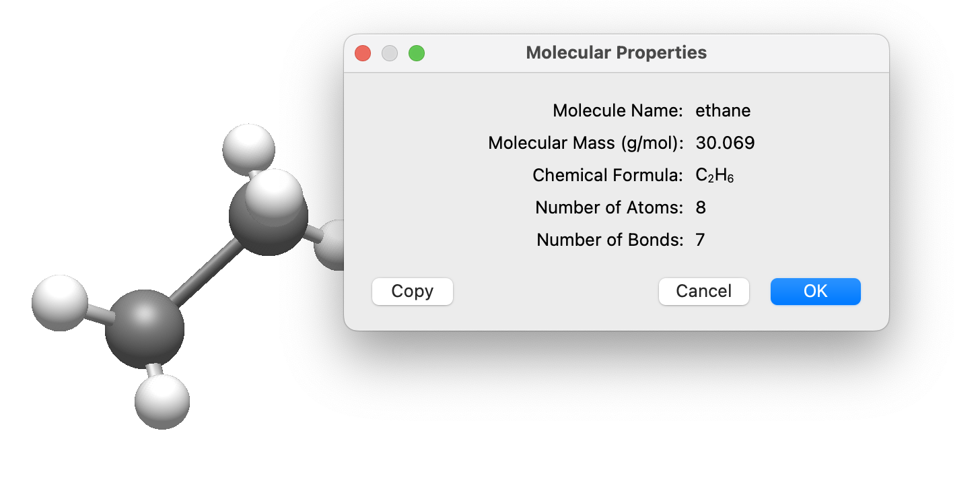Click the OK button
Image resolution: width=980 pixels, height=499 pixels.
(x=815, y=292)
